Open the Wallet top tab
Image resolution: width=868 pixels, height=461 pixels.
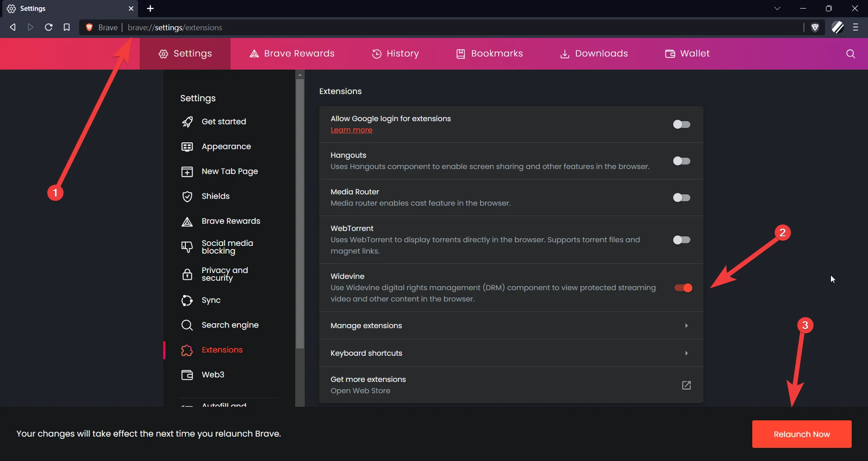[x=687, y=54]
